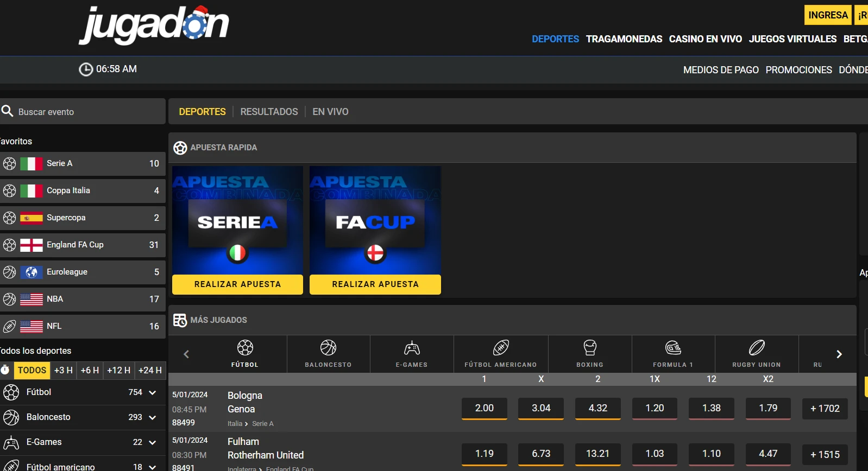Expand the Fútbol americano sidebar category
This screenshot has height=471, width=868.
pyautogui.click(x=153, y=467)
